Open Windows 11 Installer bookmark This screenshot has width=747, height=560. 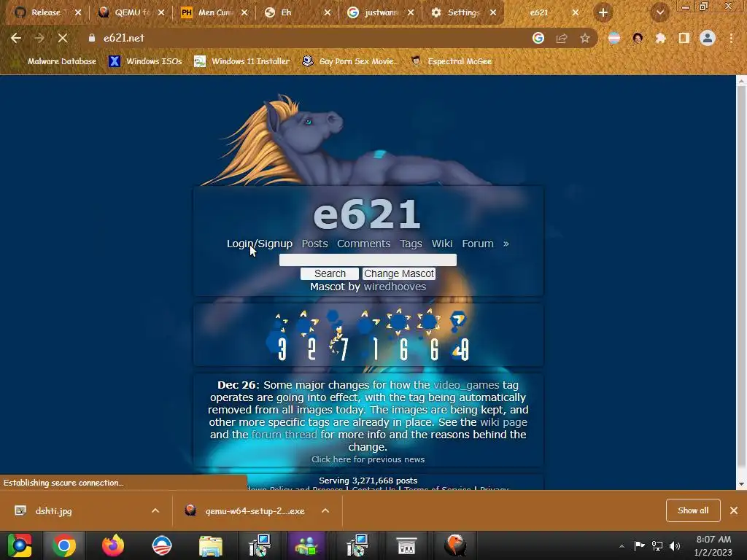[242, 61]
